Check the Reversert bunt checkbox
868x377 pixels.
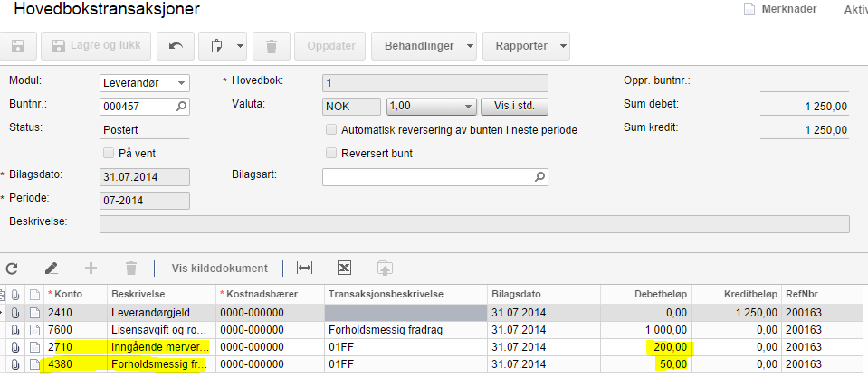pos(331,153)
